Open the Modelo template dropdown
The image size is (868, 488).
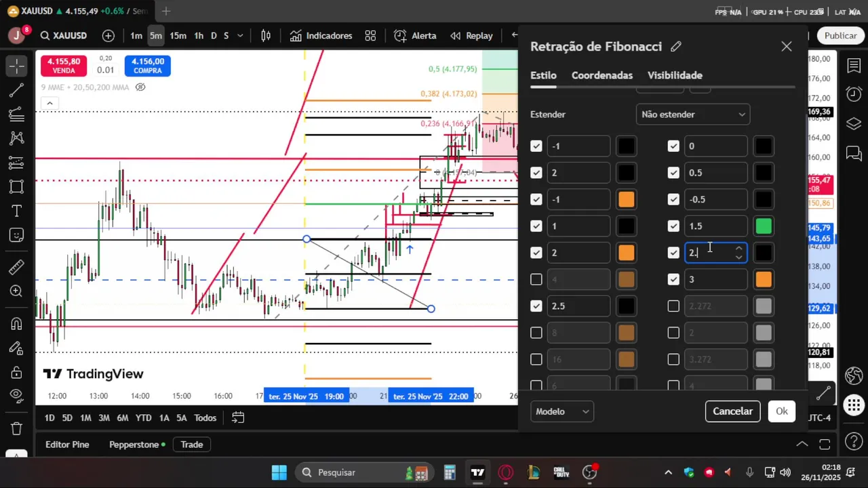click(x=562, y=411)
